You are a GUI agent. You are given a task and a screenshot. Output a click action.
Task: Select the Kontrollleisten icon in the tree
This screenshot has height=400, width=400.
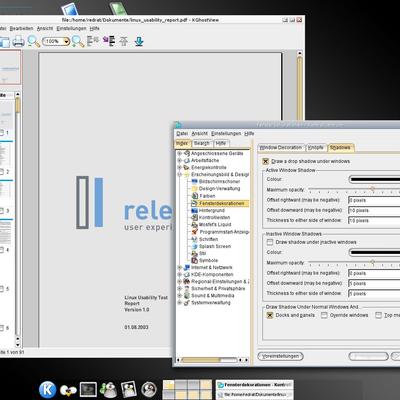point(195,217)
